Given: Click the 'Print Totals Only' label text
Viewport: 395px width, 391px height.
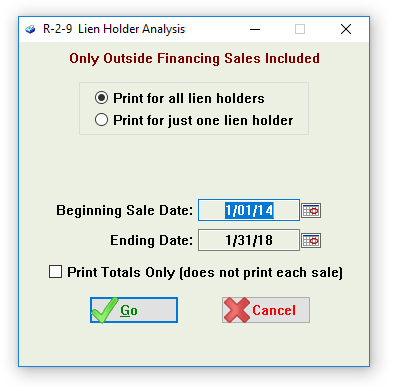Looking at the screenshot, I should (205, 272).
